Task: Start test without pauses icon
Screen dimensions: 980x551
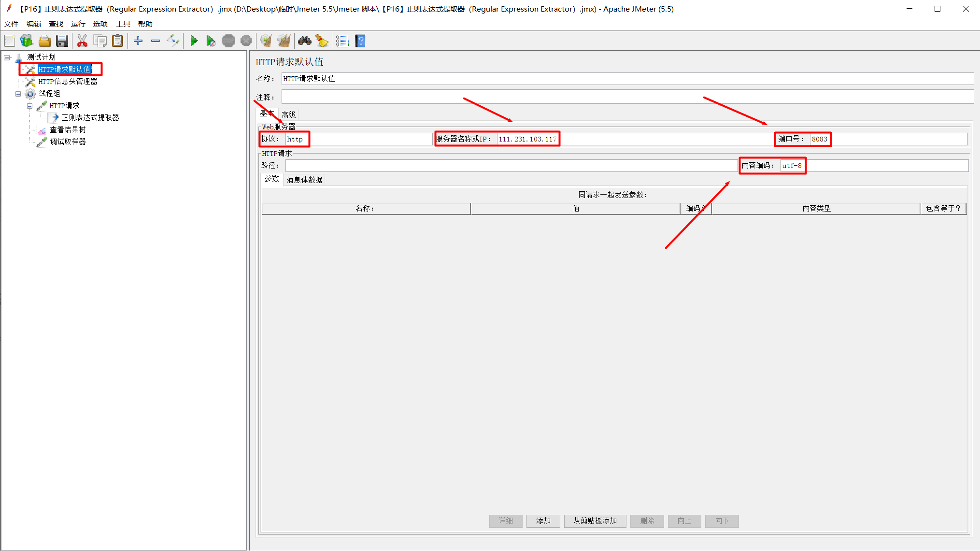Action: [211, 41]
